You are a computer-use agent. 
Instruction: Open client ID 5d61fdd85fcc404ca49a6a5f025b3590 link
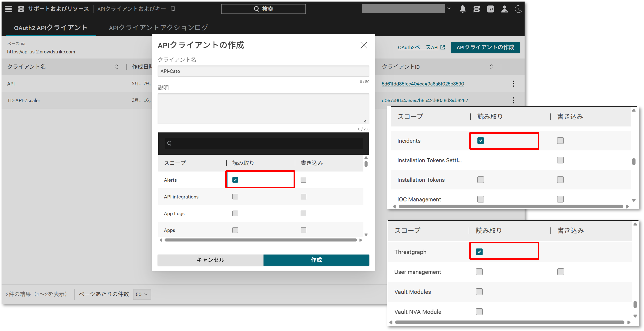tap(423, 84)
